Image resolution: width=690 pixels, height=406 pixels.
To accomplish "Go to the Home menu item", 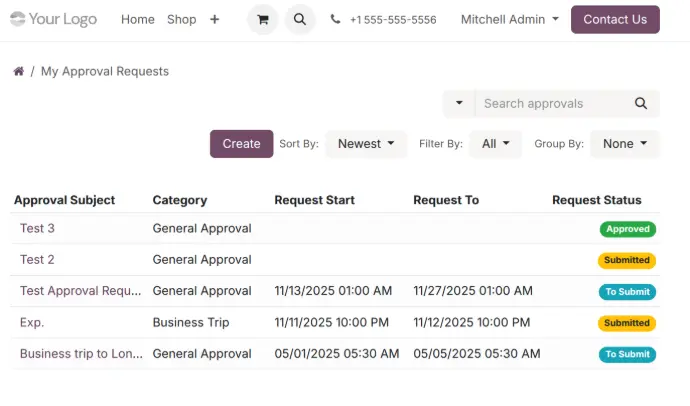I will (x=138, y=19).
